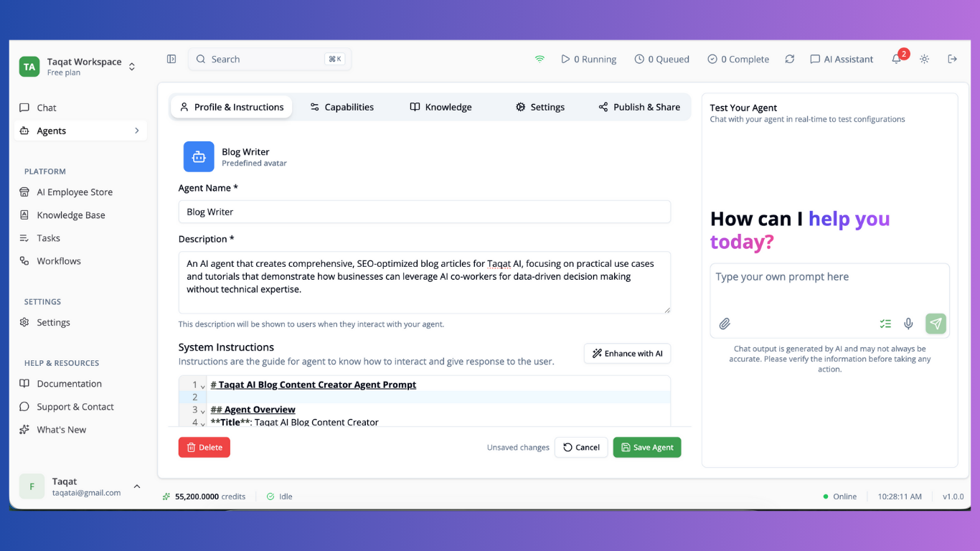Click the green send message icon
Viewport: 980px width, 551px height.
936,324
